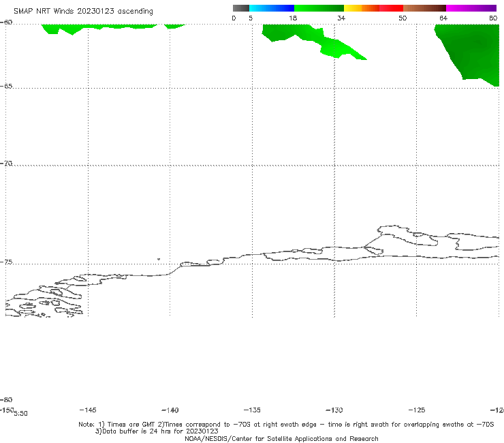Viewport: 504px width, 443px height.
Task: Click the longitude label '-130'
Action: pos(334,410)
